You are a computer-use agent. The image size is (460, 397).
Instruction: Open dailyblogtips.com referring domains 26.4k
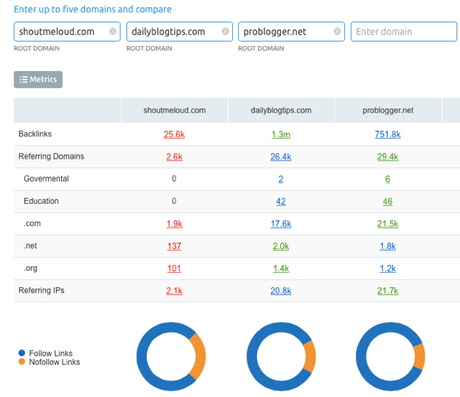point(281,157)
